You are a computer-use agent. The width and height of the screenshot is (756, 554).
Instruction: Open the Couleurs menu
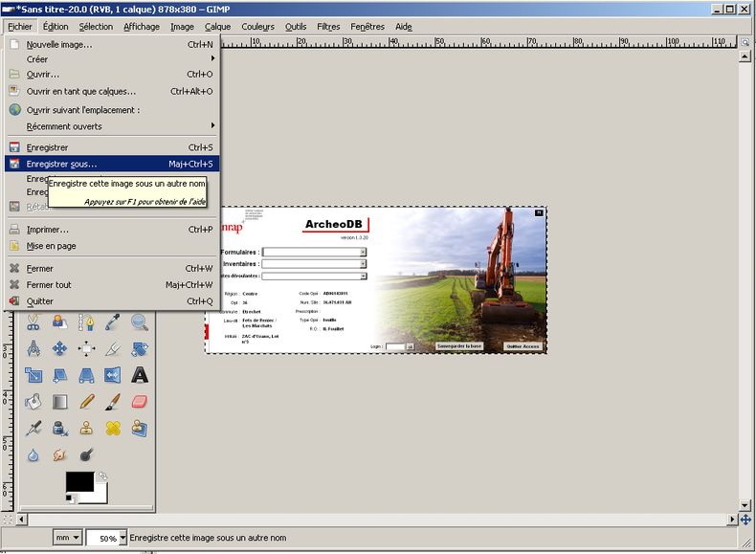(x=258, y=27)
